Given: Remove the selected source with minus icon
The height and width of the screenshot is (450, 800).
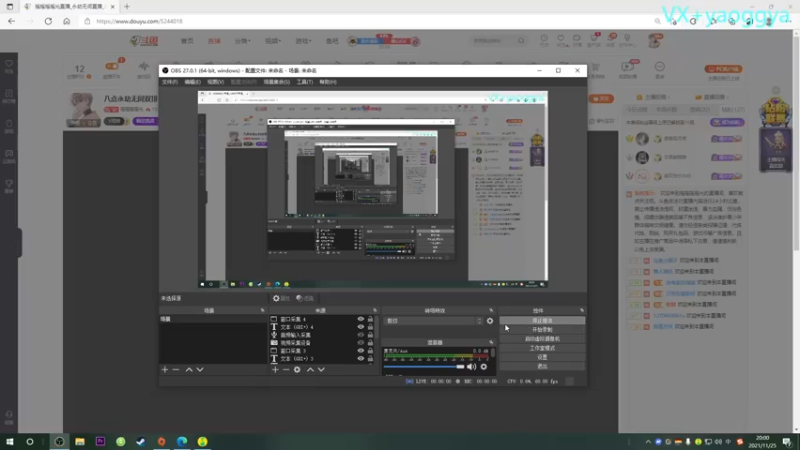Looking at the screenshot, I should (286, 369).
